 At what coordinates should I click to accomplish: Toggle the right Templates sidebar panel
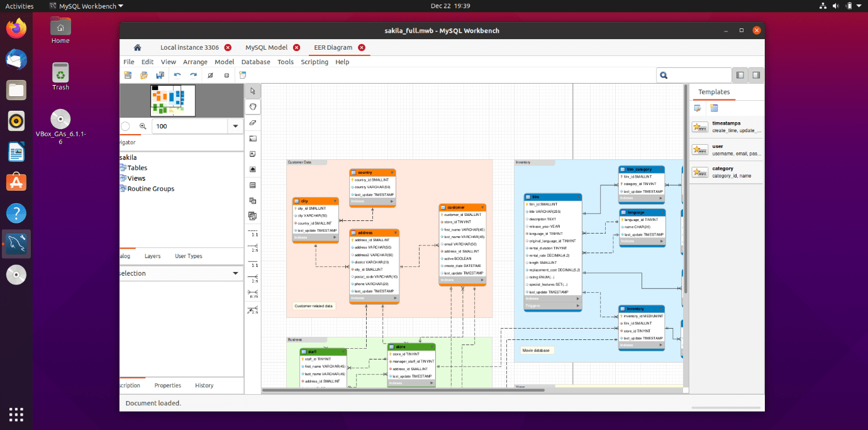[x=755, y=75]
